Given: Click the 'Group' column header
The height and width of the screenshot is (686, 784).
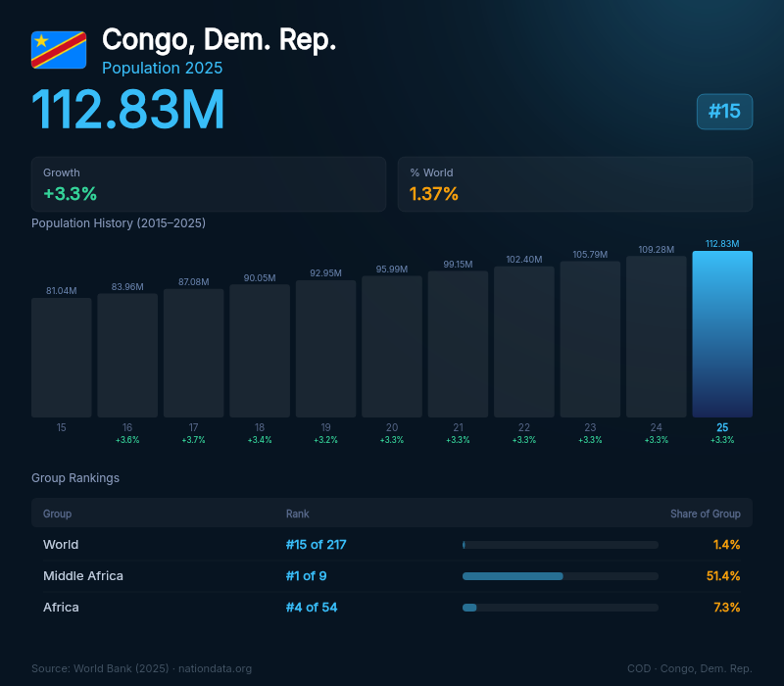Looking at the screenshot, I should (57, 514).
